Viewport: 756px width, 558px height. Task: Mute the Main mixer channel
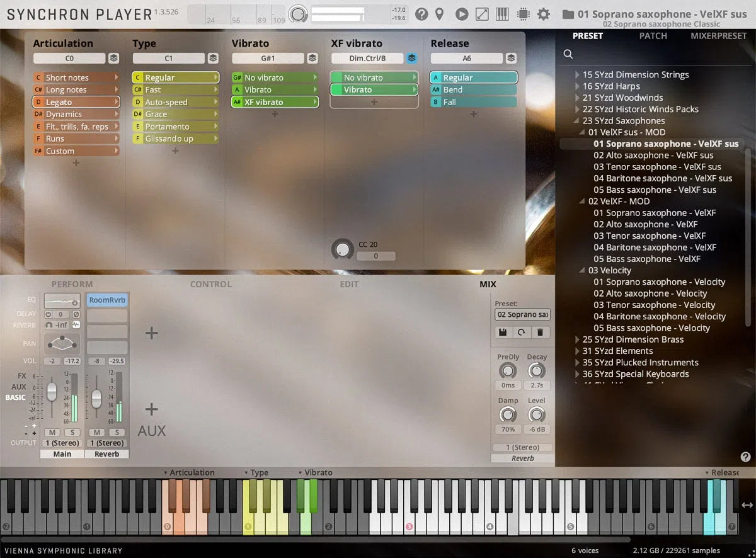click(51, 432)
